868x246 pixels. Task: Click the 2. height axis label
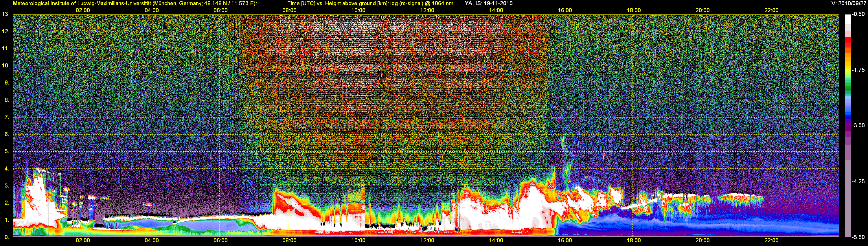(x=7, y=203)
